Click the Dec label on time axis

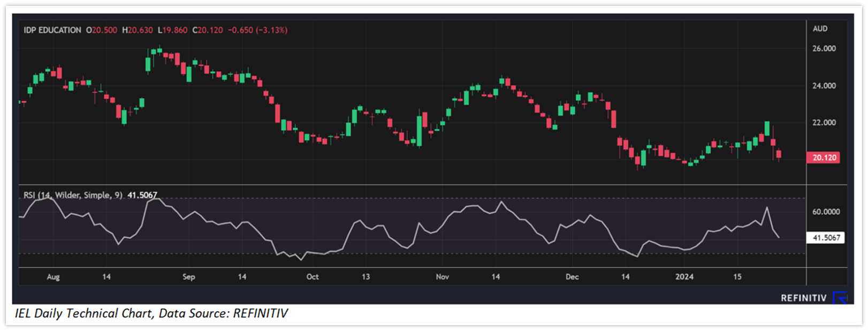[572, 277]
